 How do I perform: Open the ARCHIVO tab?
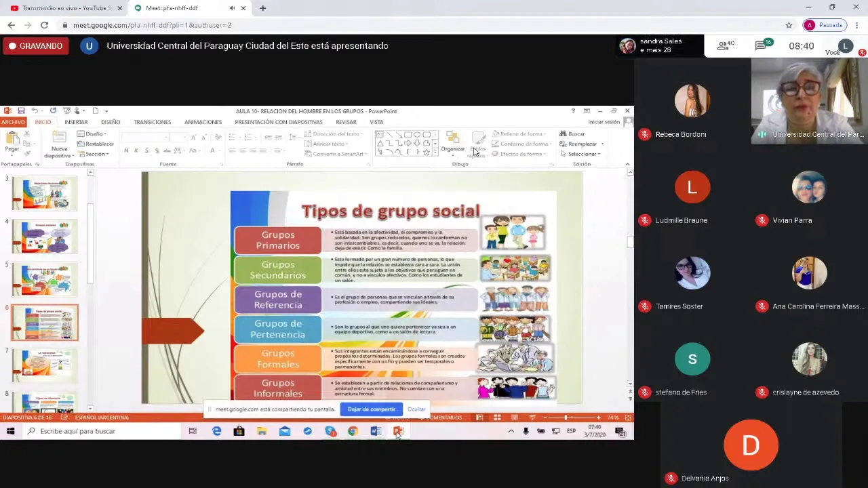tap(13, 122)
